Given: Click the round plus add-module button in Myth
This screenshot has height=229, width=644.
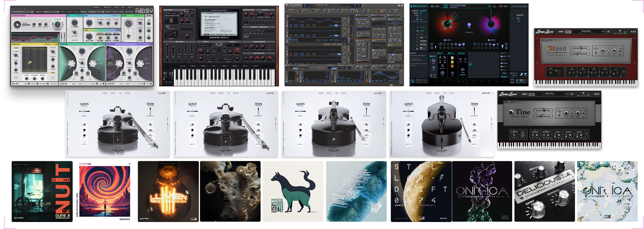Looking at the screenshot, I should [470, 64].
